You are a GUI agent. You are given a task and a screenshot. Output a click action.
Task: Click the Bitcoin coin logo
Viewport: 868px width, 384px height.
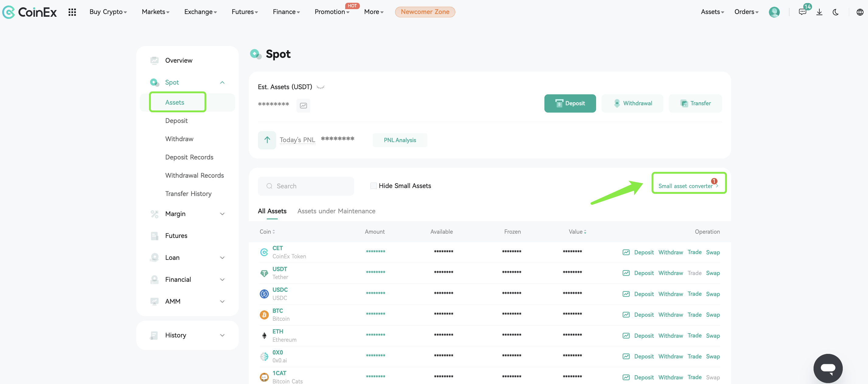[264, 315]
